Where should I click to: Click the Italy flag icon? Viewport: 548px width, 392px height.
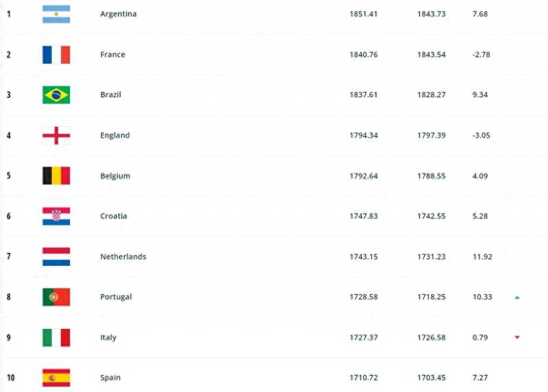point(56,337)
